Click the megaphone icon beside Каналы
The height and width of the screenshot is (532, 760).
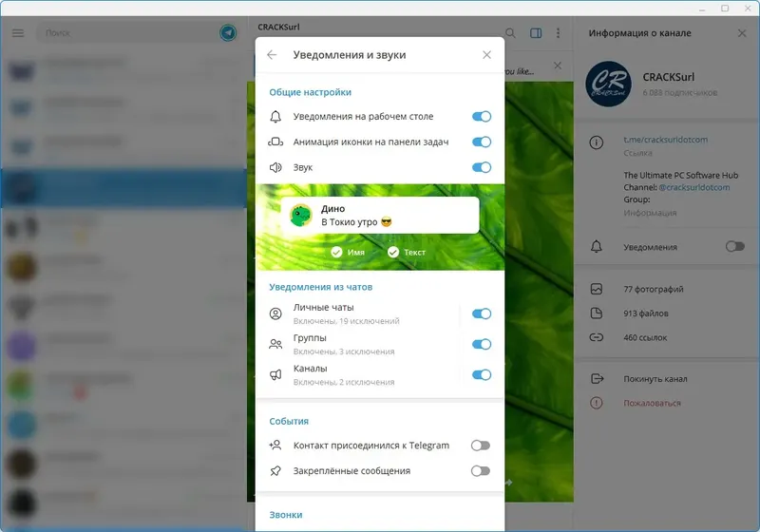(x=275, y=374)
